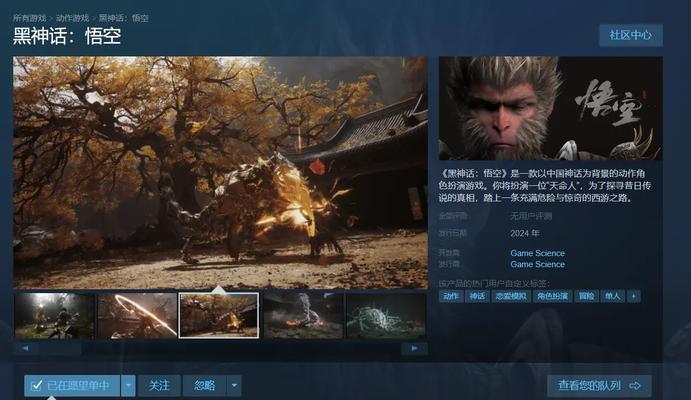
Task: Select the second thumbnail with glowing ring
Action: (137, 316)
